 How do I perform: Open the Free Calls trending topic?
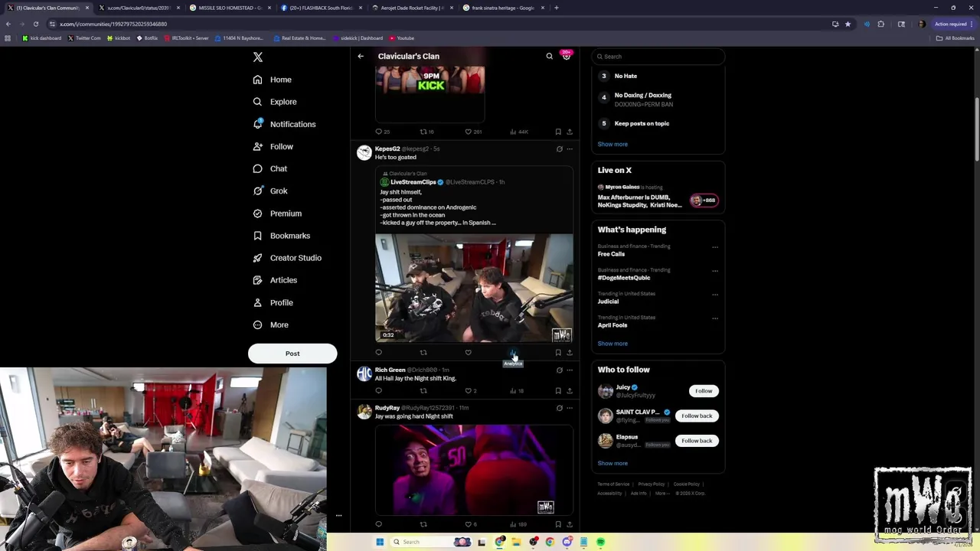611,254
